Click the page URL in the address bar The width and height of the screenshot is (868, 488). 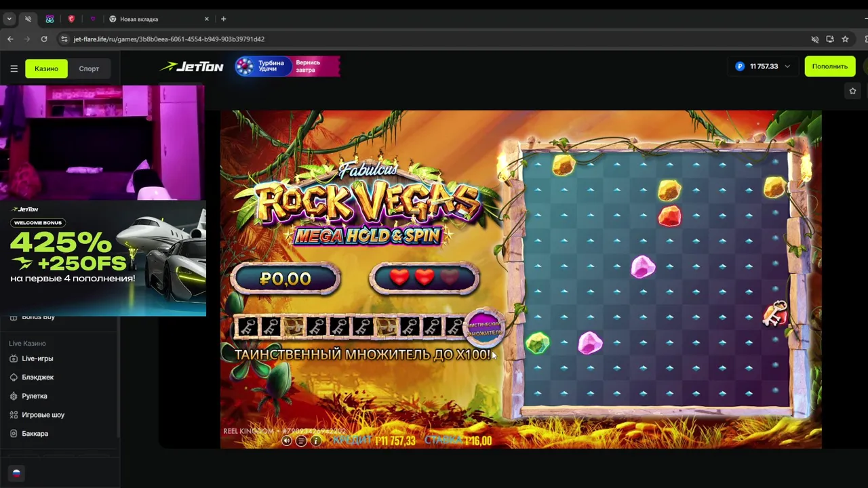(169, 39)
